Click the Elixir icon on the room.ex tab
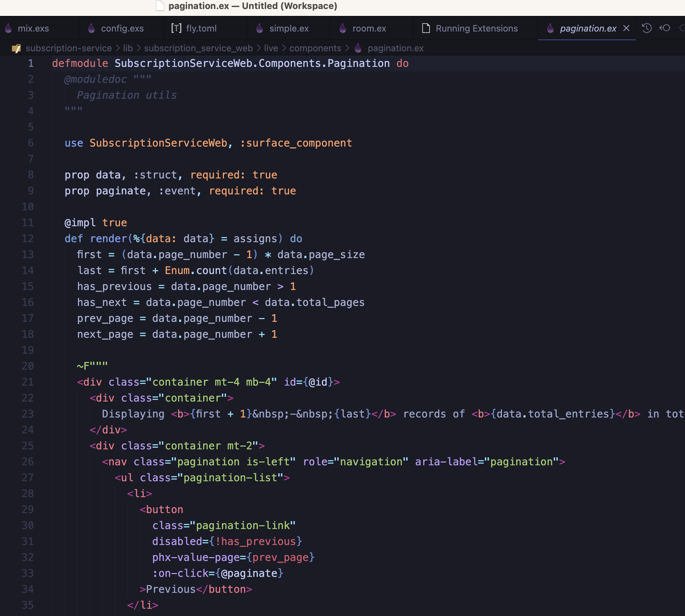 coord(342,28)
